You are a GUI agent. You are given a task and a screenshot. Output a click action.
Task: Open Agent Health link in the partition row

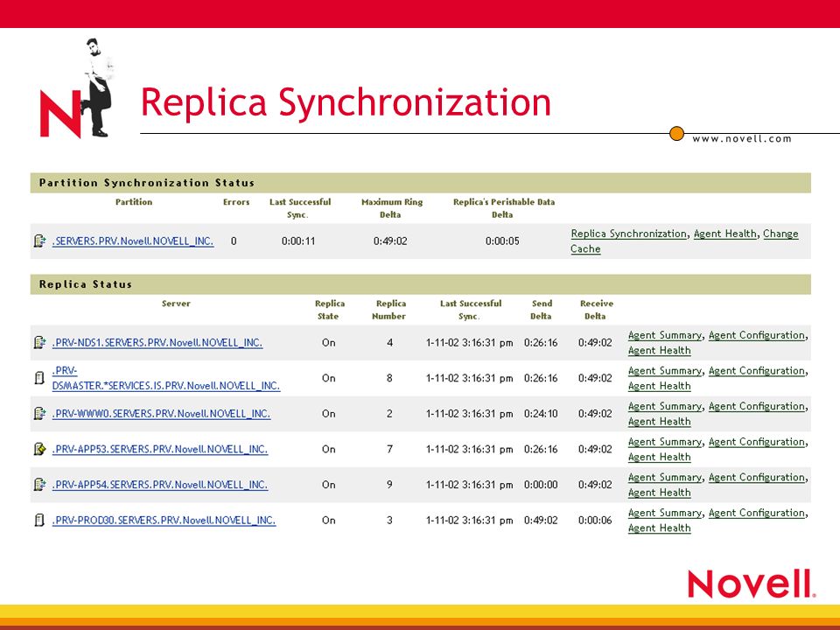pyautogui.click(x=725, y=234)
